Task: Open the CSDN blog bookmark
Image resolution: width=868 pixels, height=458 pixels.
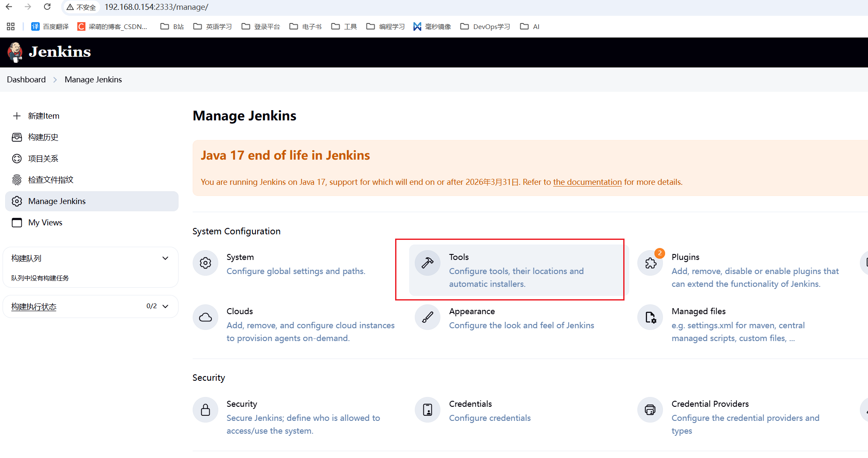Action: (112, 26)
